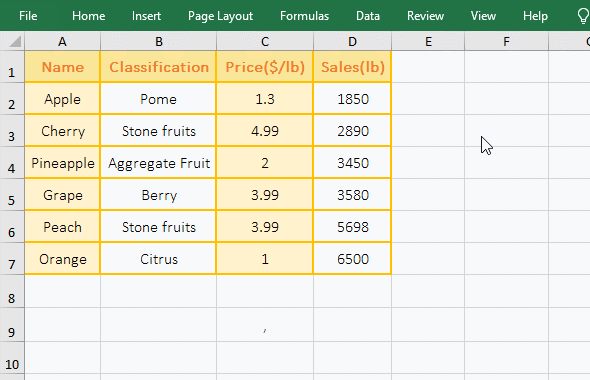
Task: Select column B header
Action: click(x=158, y=41)
